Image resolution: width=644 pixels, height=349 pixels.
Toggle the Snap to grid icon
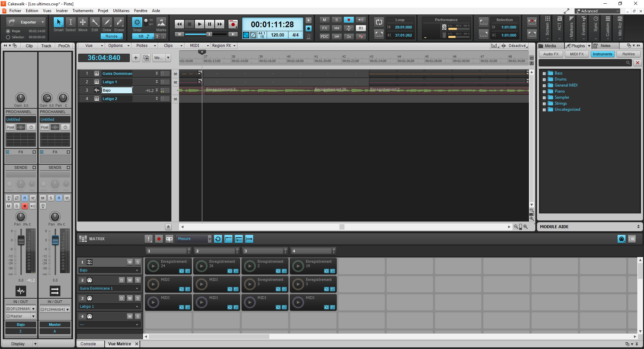[x=137, y=22]
